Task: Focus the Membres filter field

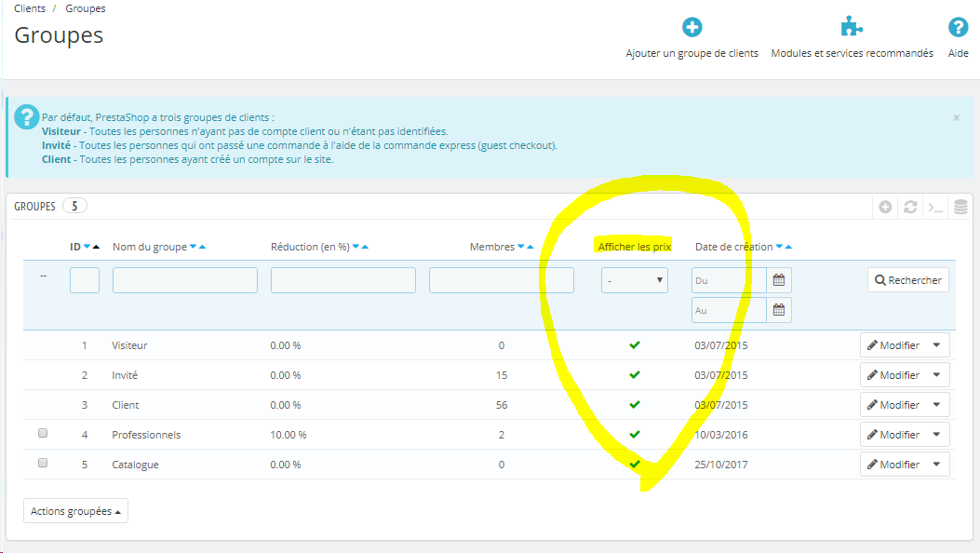Action: click(x=502, y=280)
